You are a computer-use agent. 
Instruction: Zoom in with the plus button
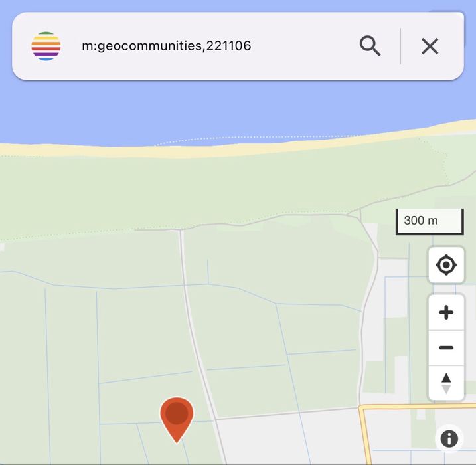446,312
